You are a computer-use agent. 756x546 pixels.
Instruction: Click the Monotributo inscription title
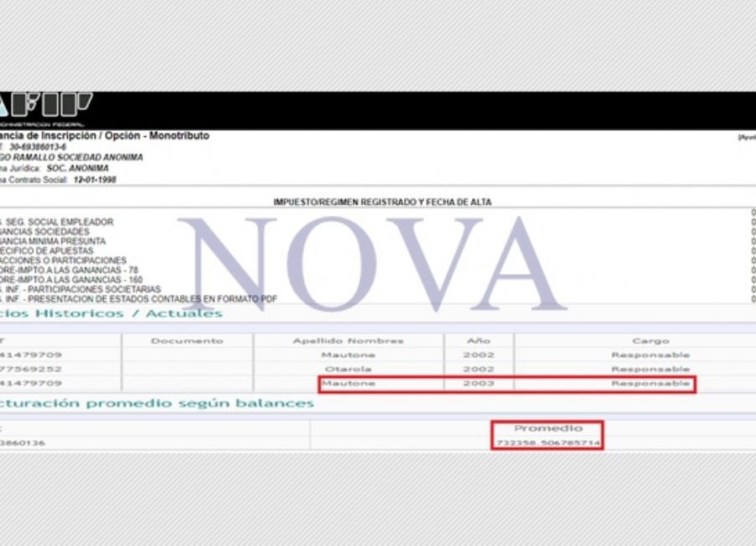[105, 135]
